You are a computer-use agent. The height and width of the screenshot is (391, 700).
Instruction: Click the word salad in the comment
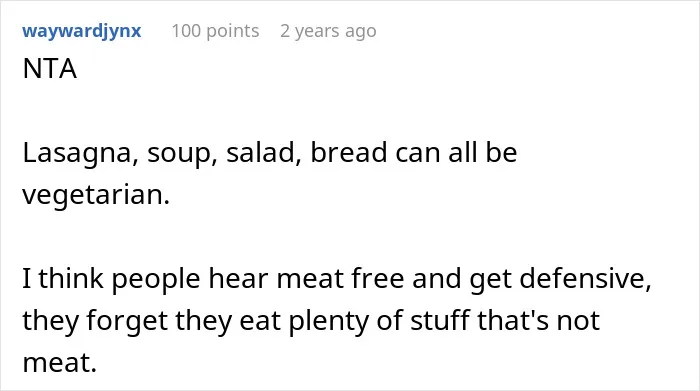tap(258, 153)
